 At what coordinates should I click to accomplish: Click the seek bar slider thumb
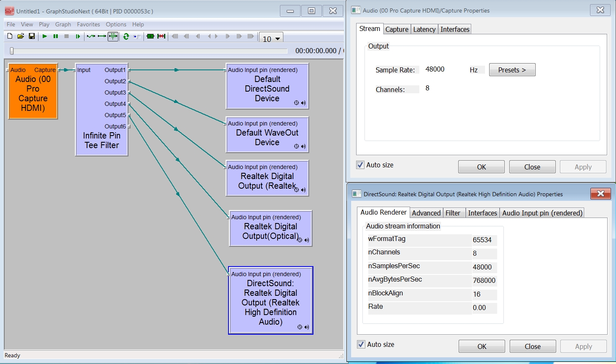point(12,51)
